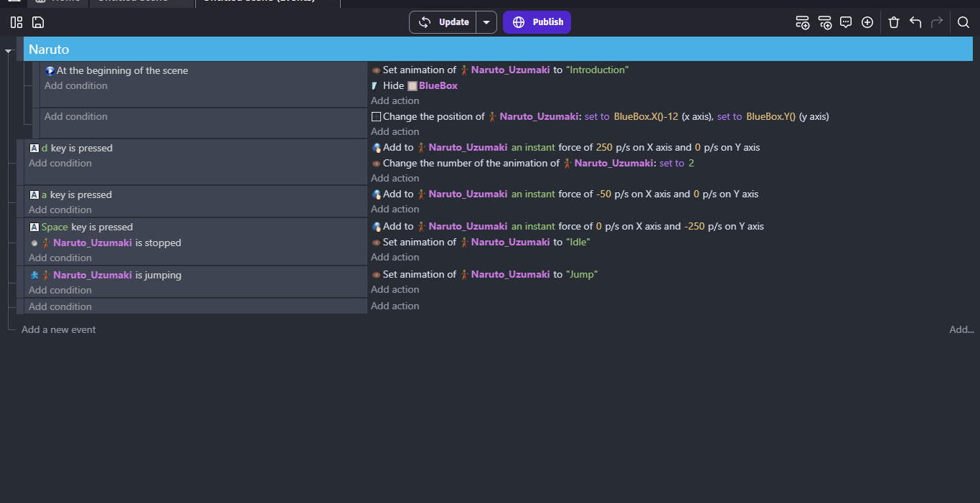This screenshot has height=503, width=980.
Task: Edit the d key parameter
Action: 44,148
